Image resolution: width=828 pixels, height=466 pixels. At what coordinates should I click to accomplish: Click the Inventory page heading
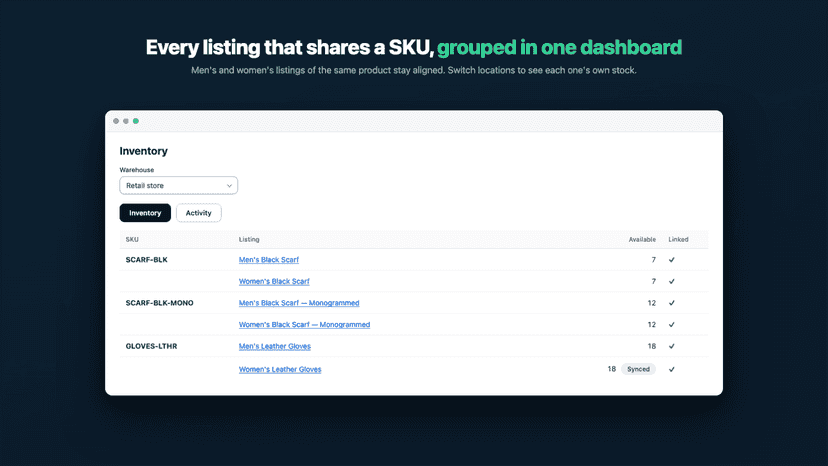(x=144, y=151)
